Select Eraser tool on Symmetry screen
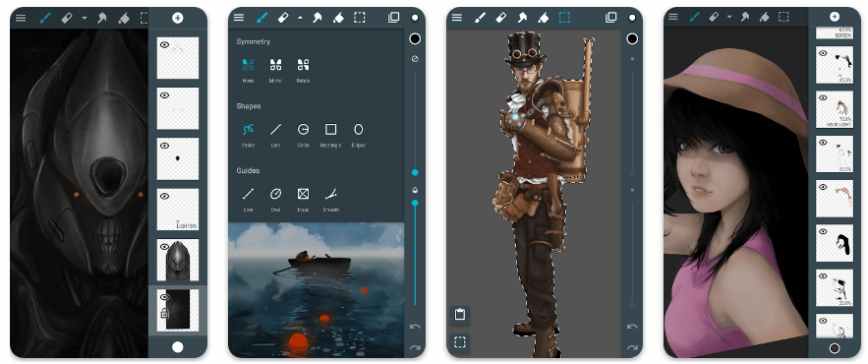Screen dimensions: 868x364 coord(283,18)
